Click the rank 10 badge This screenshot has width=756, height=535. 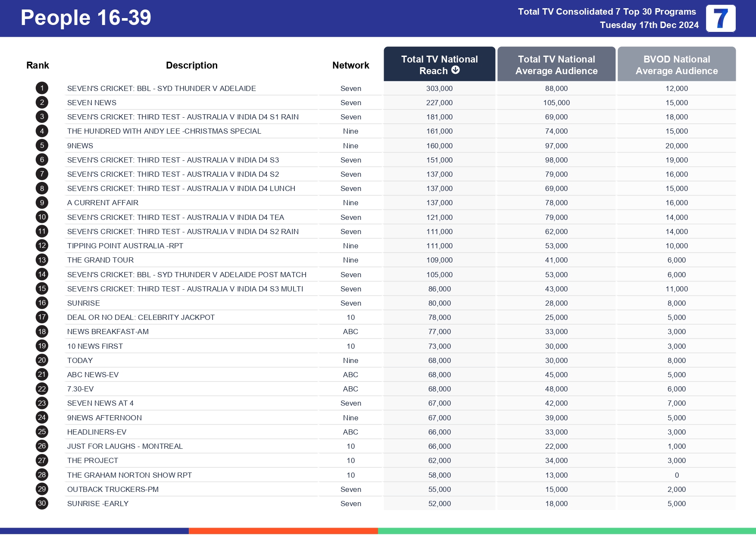pos(41,217)
